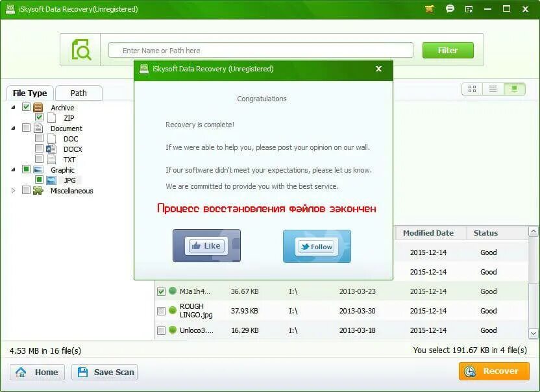Select the DOCX tree label
This screenshot has height=392, width=540.
(x=73, y=149)
